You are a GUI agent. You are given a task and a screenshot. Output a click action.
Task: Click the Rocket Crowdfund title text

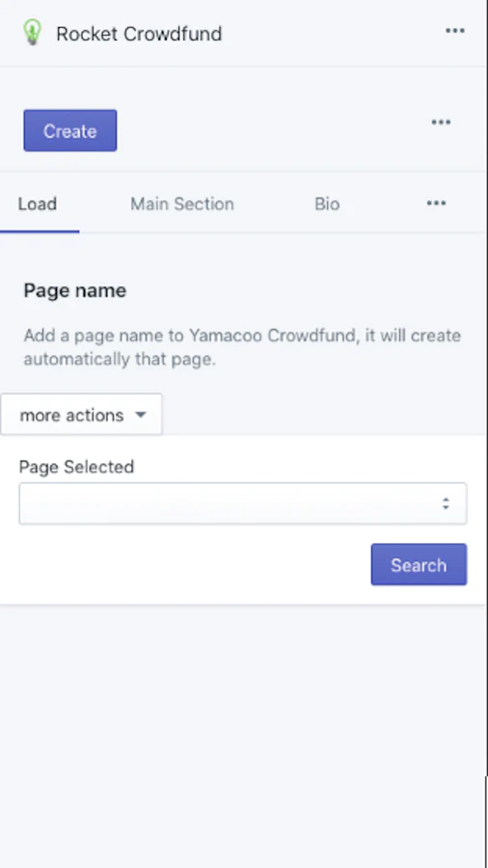[139, 34]
